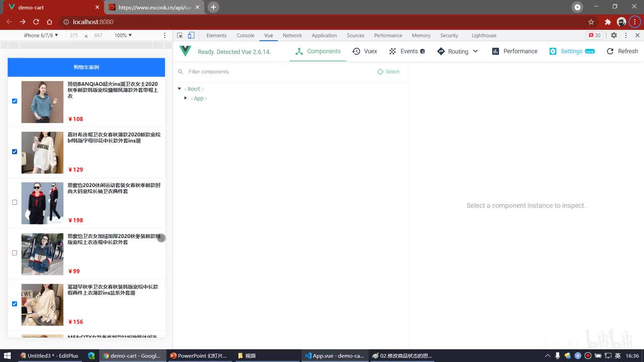Screen dimensions: 644x362
Task: Uncheck the ¥129 product checkbox
Action: (x=15, y=152)
